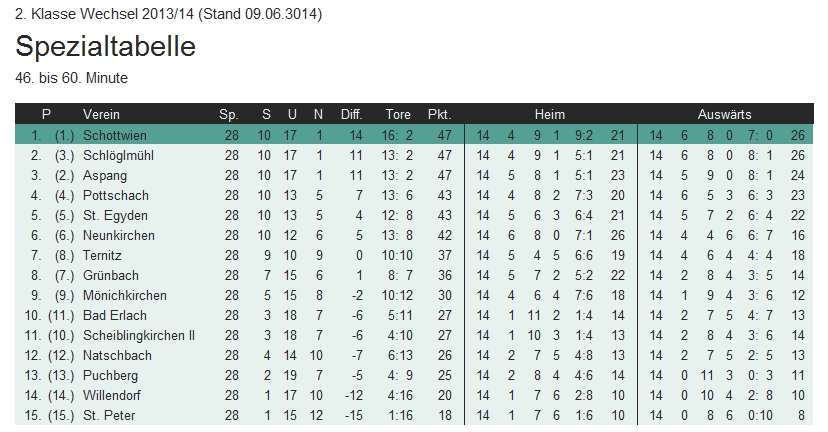828x432 pixels.
Task: Select Aspang in the table
Action: click(x=104, y=175)
